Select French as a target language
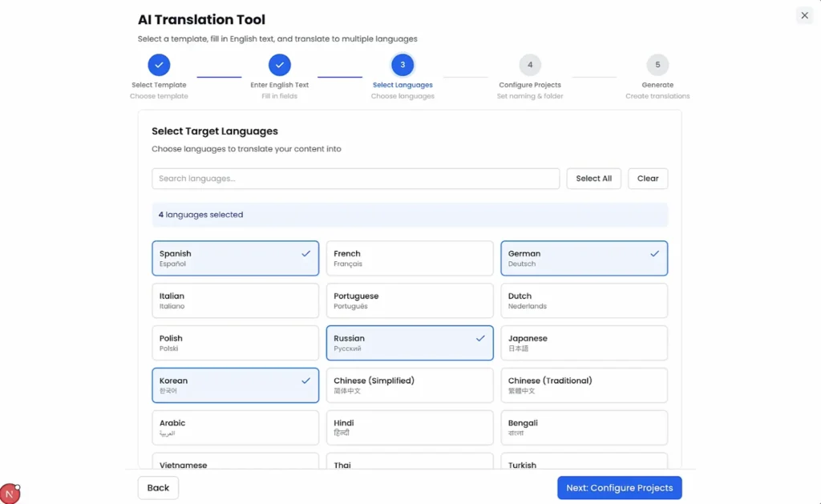 410,258
